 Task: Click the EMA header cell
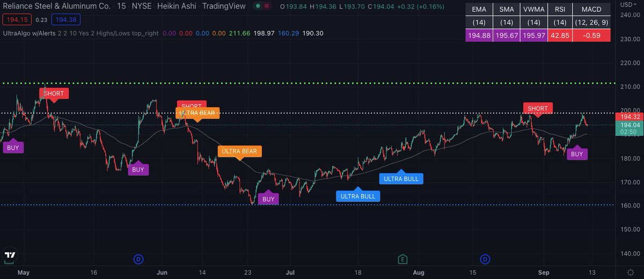[478, 9]
